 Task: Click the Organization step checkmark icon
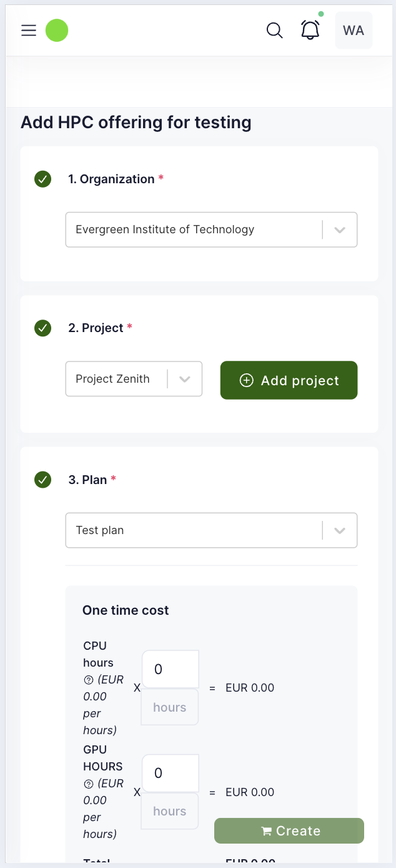click(x=42, y=179)
